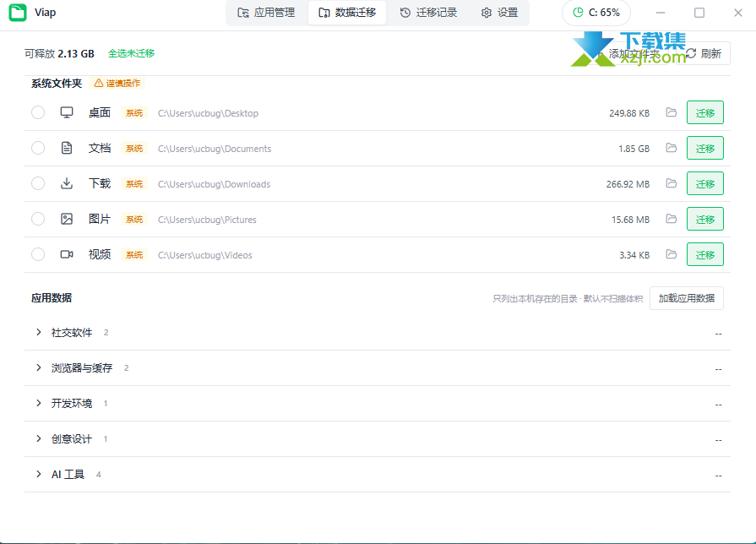Open the 应用管理 tab
The width and height of the screenshot is (756, 544).
(266, 13)
